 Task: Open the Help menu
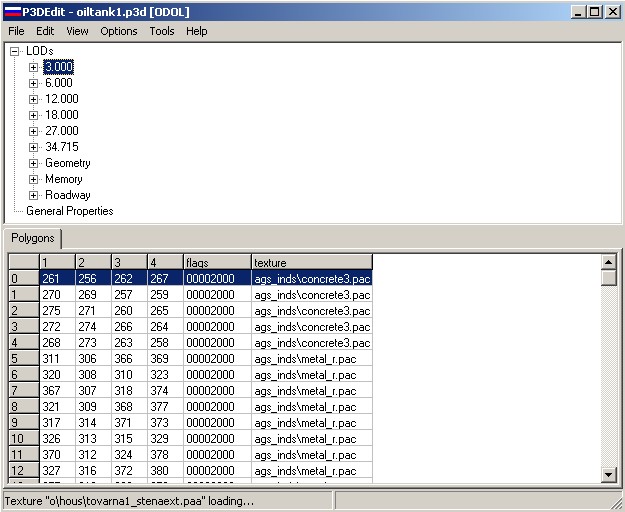pos(197,31)
